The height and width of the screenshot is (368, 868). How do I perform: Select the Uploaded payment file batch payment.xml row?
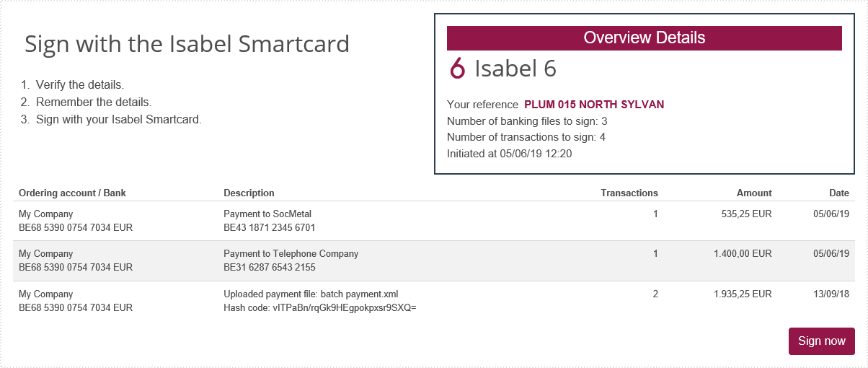434,301
